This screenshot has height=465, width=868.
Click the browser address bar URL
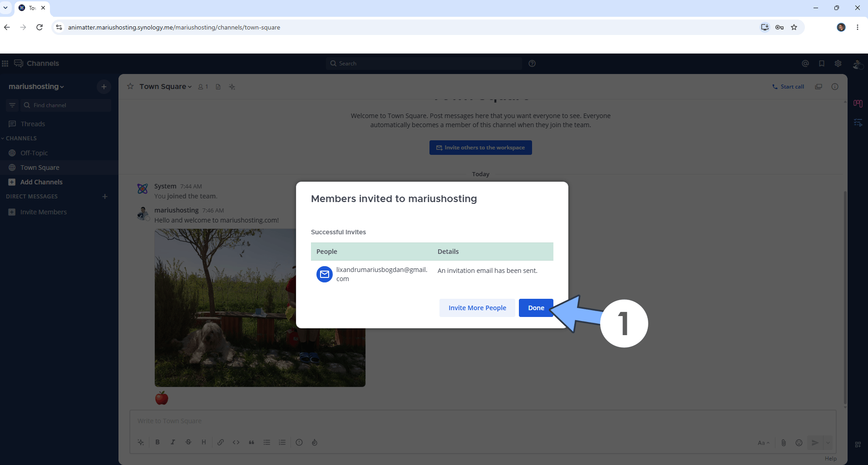pos(174,27)
